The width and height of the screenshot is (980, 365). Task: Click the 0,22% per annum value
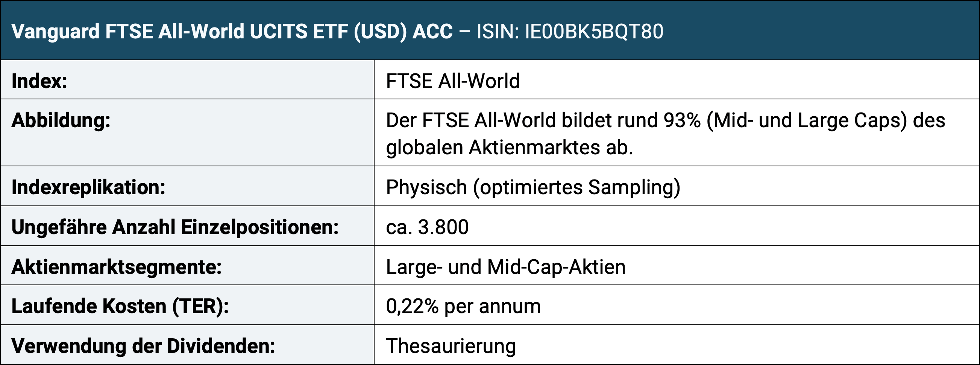tap(463, 306)
